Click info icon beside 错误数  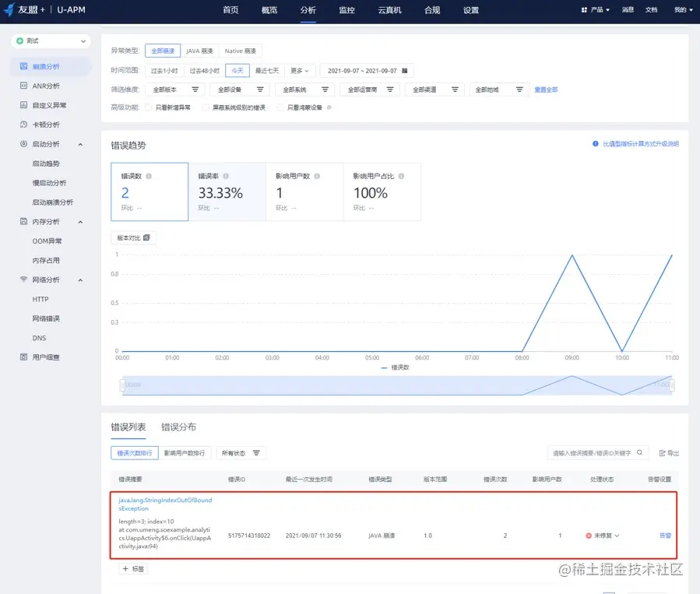click(149, 176)
